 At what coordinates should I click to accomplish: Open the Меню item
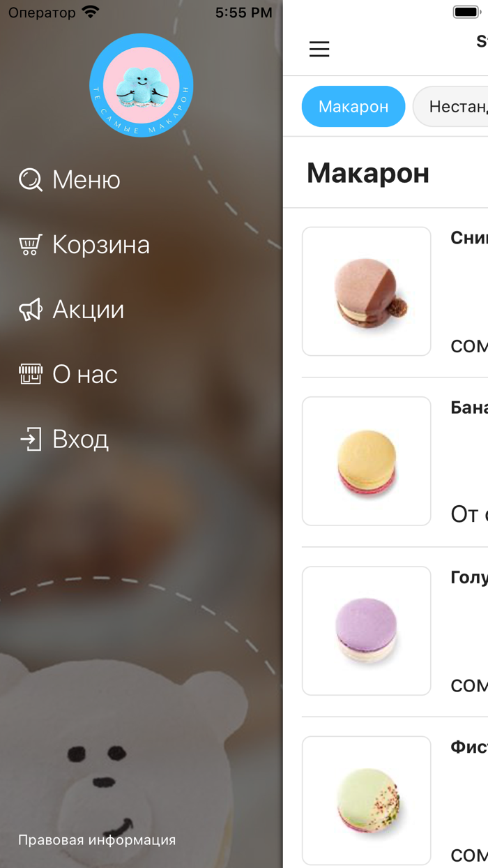click(86, 180)
